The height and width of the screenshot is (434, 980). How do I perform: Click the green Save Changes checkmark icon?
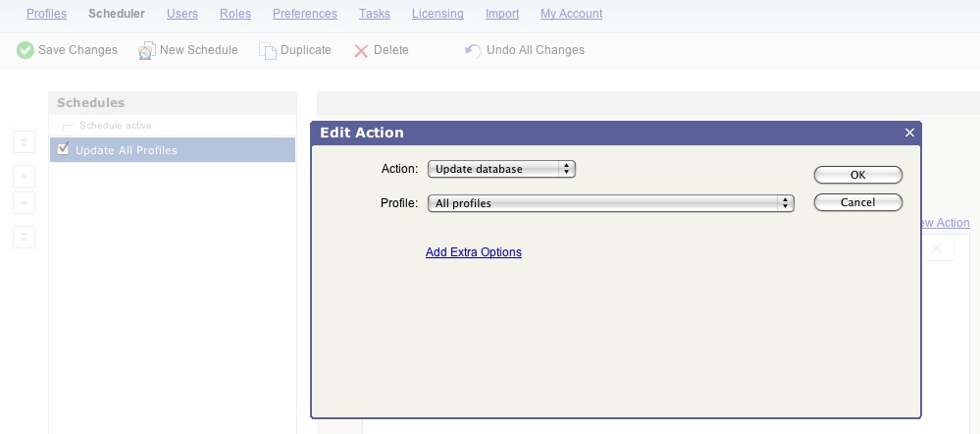pos(26,50)
